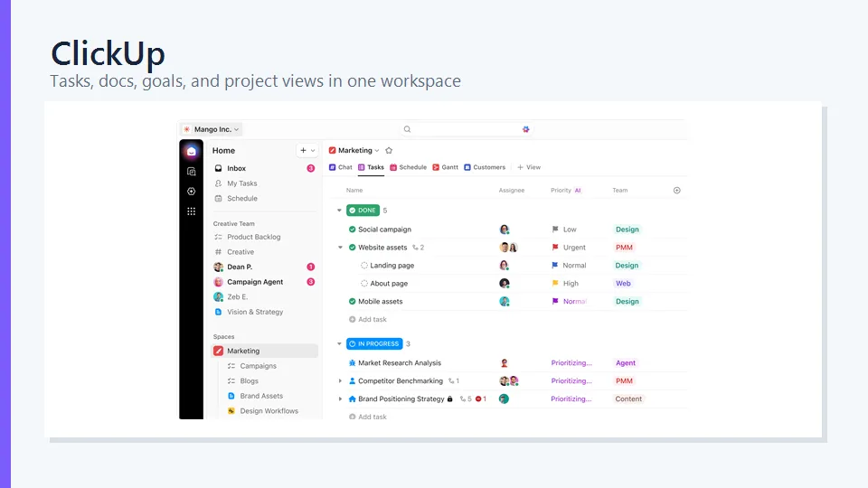Viewport: 868px width, 488px height.
Task: Click the Brand Assets doc icon
Action: coord(231,396)
